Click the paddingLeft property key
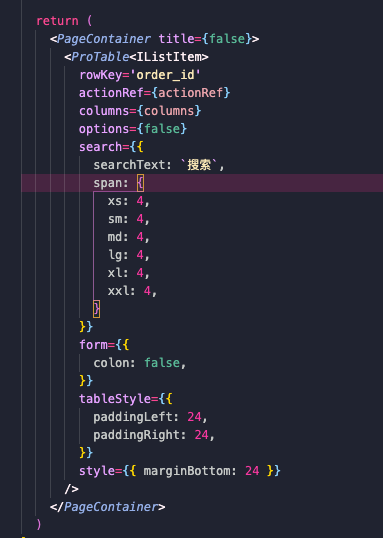383x538 pixels. coord(133,417)
